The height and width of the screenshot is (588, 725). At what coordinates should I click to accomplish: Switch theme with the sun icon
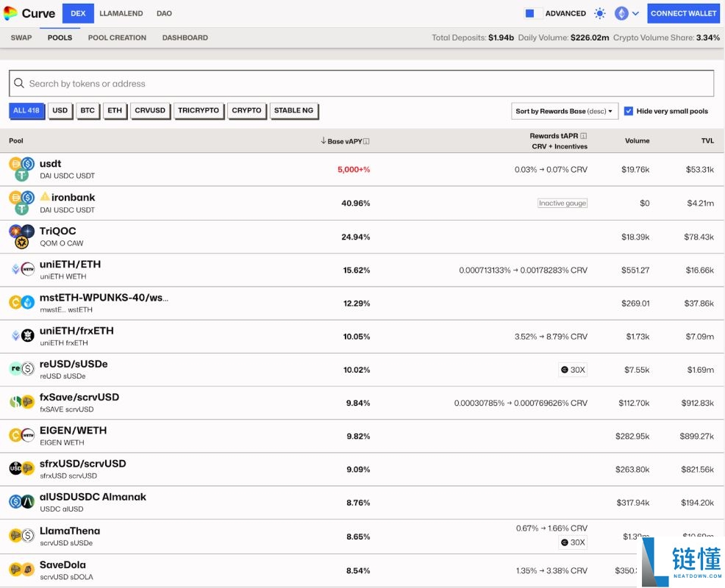[600, 13]
